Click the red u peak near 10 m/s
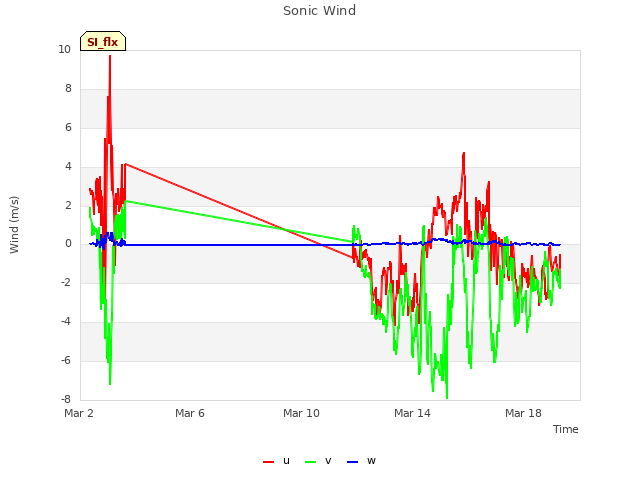 [110, 56]
